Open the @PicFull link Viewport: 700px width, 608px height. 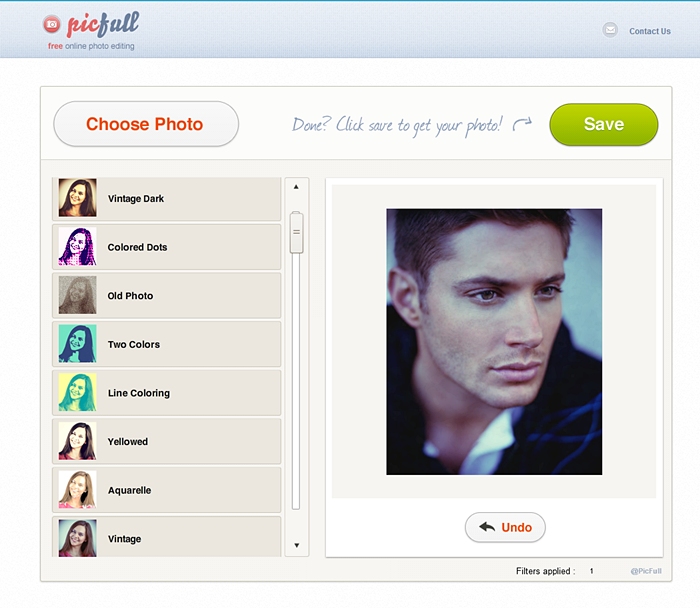646,571
